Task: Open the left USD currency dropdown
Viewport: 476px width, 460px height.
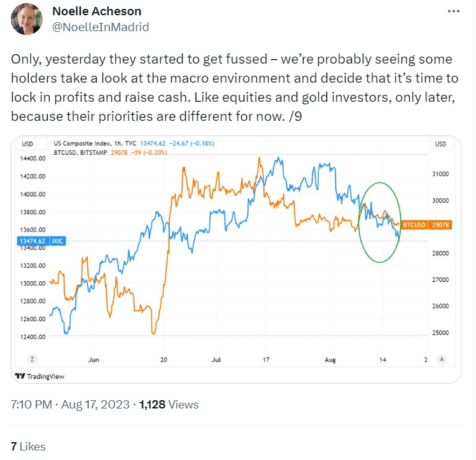Action: coord(27,144)
